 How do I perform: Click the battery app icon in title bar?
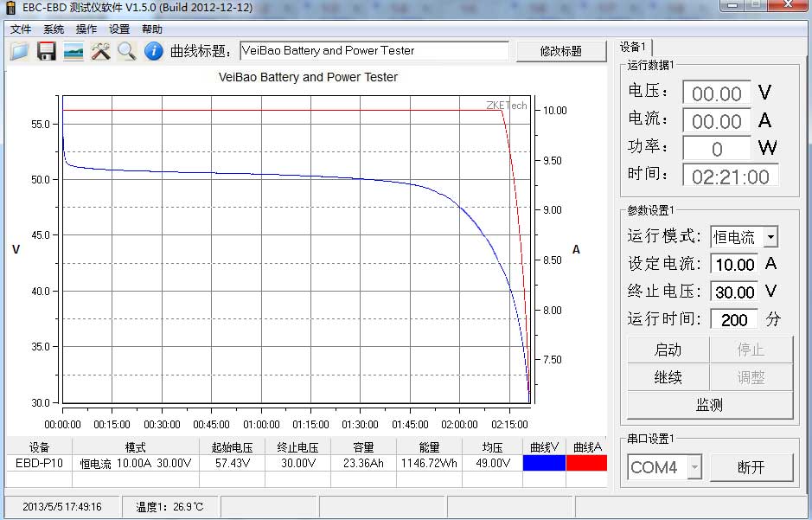[x=11, y=8]
